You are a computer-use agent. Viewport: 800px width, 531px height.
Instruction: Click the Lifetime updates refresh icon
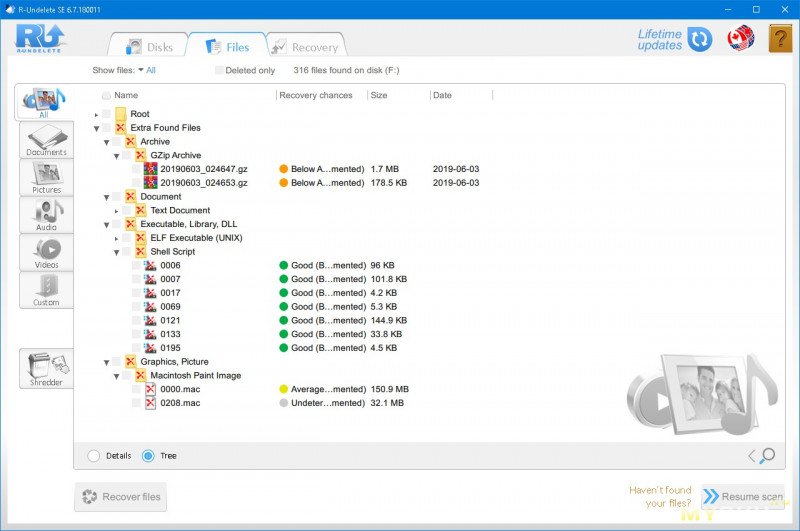[x=700, y=39]
